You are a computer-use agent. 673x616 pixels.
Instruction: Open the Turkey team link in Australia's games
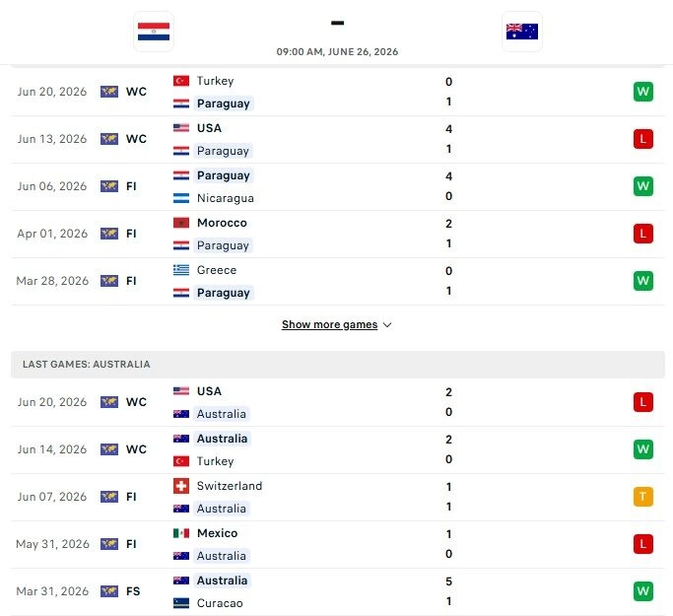[x=215, y=461]
